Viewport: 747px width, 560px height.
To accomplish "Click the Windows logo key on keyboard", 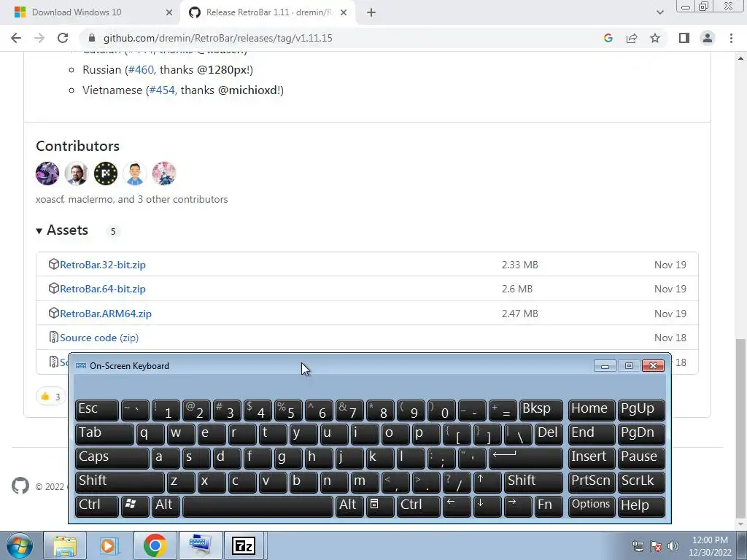I will click(135, 506).
